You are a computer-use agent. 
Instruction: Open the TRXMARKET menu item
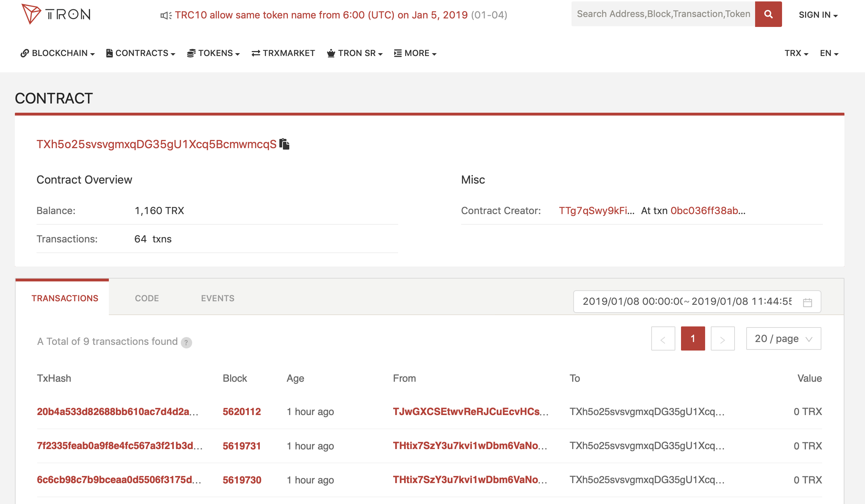pos(283,53)
